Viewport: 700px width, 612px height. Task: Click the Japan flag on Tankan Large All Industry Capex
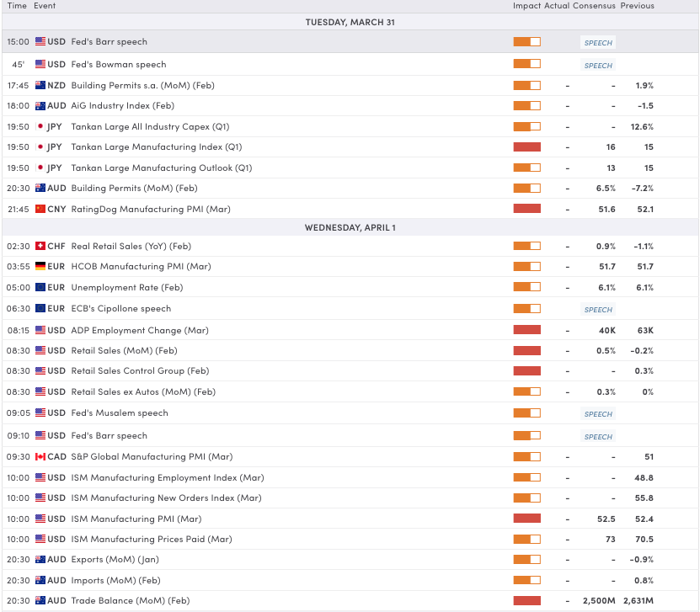point(40,126)
